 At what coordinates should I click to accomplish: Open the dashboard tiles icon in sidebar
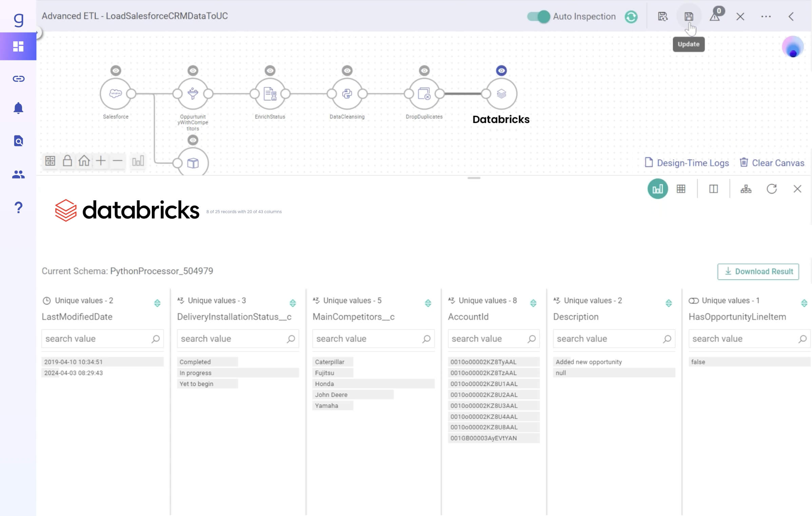(x=18, y=46)
